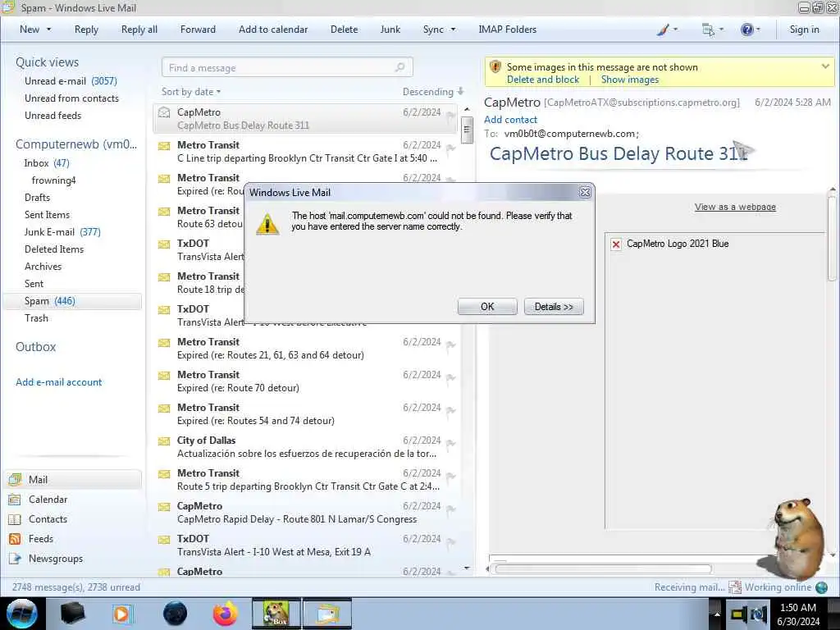Select Unread e-mail quick view
The width and height of the screenshot is (840, 630).
tap(71, 81)
